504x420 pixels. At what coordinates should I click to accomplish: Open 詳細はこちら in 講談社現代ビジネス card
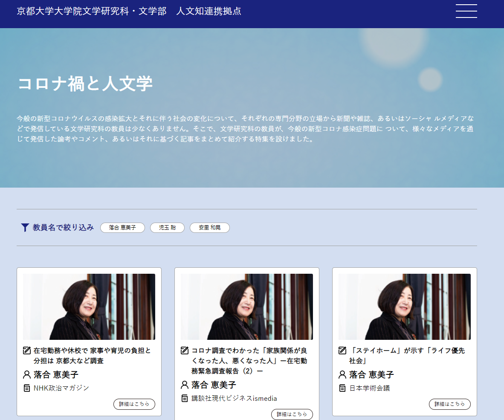click(292, 414)
